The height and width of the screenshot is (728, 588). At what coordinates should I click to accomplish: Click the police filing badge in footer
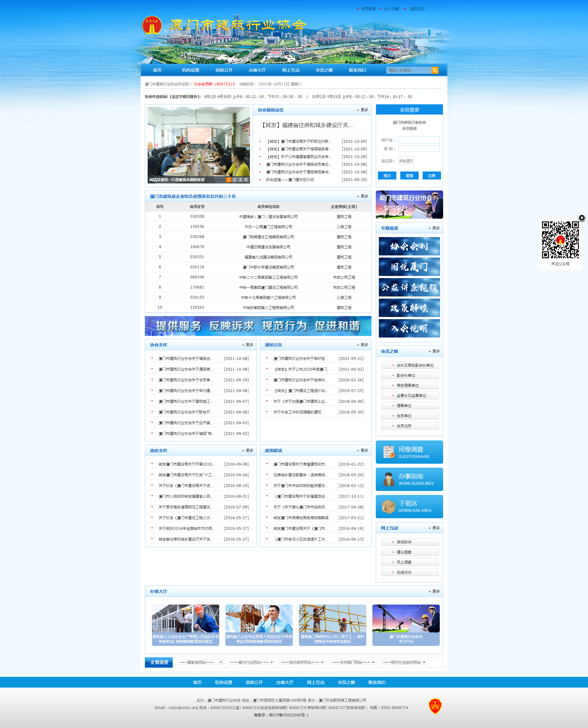[435, 706]
